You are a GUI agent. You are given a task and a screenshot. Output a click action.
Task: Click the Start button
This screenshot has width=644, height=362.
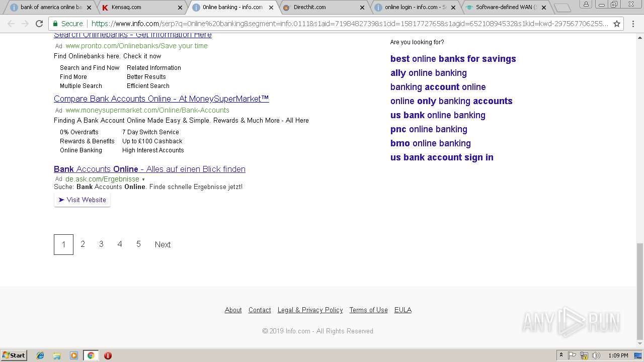pyautogui.click(x=14, y=355)
